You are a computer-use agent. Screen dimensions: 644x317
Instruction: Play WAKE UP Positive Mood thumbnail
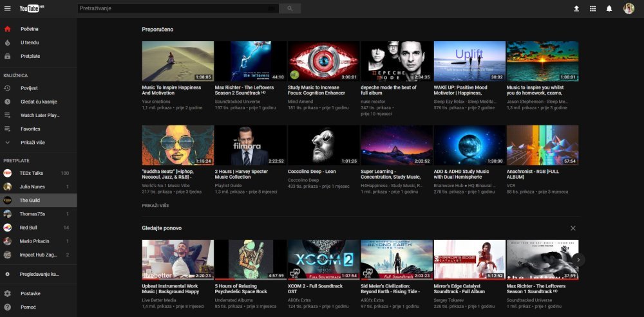[x=469, y=61]
